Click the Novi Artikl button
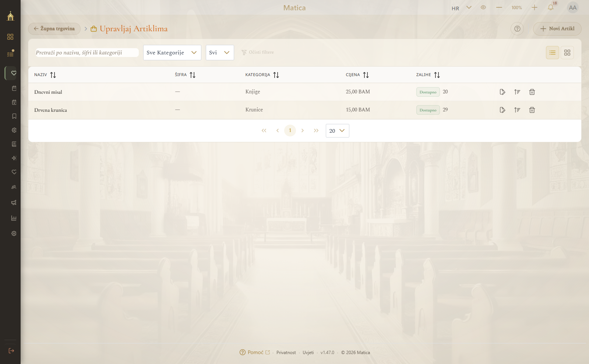589x364 pixels. click(557, 29)
